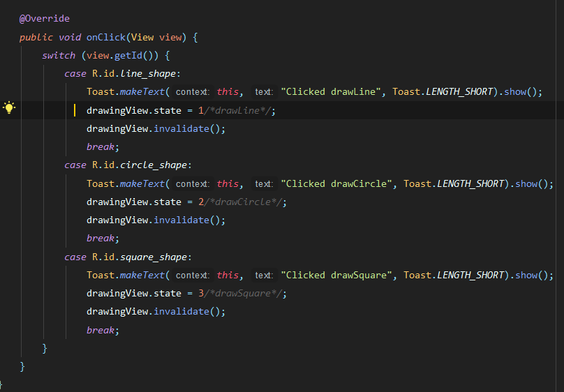The height and width of the screenshot is (392, 564).
Task: Click the circle_shape case identifier
Action: (x=154, y=165)
